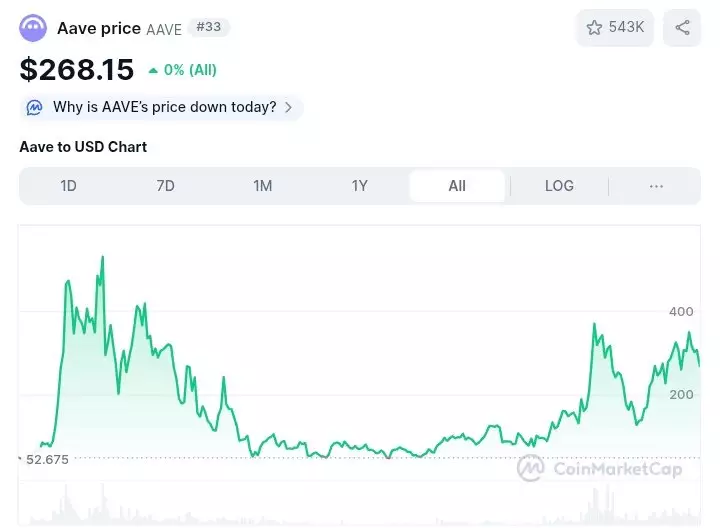
Task: Switch chart range to 7D
Action: tap(165, 186)
